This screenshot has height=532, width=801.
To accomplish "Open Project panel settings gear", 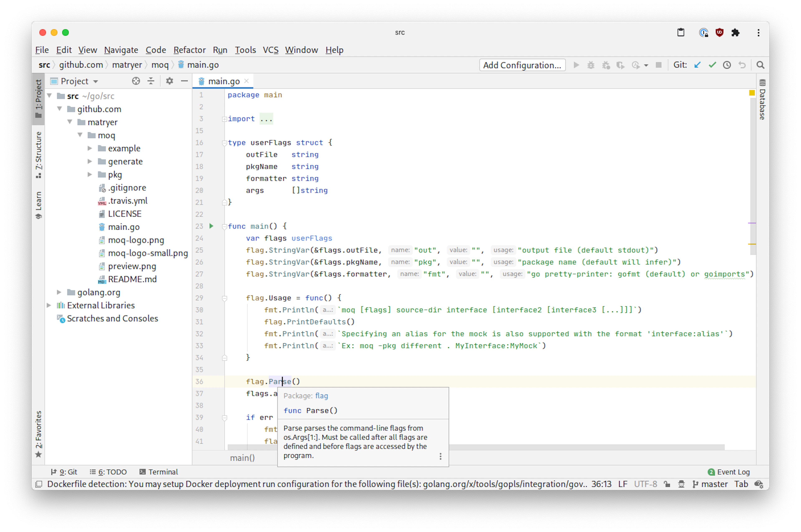I will (169, 81).
